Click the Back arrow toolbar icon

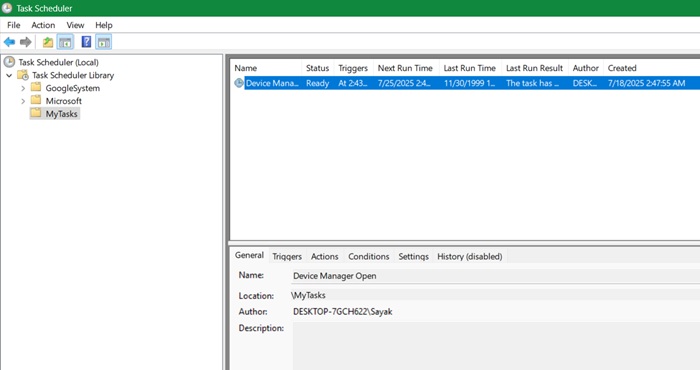(x=9, y=42)
